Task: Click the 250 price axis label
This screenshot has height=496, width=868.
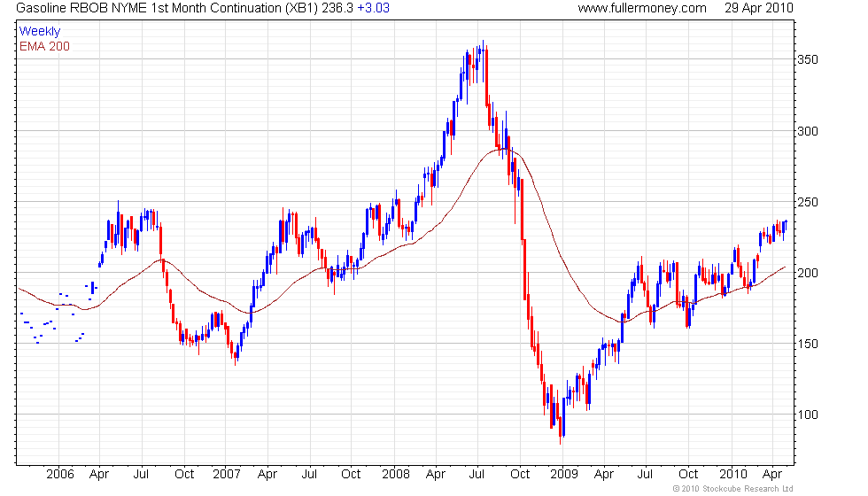Action: (807, 202)
